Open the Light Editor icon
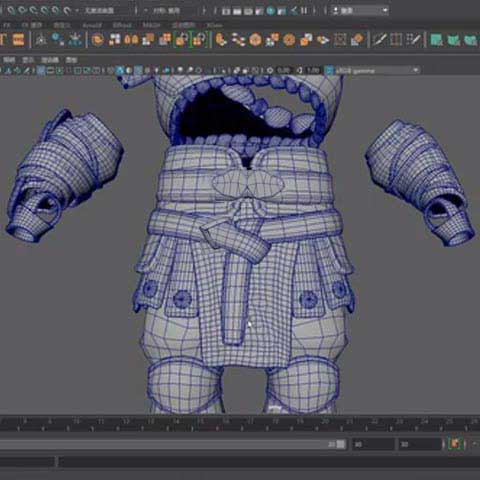 (293, 11)
